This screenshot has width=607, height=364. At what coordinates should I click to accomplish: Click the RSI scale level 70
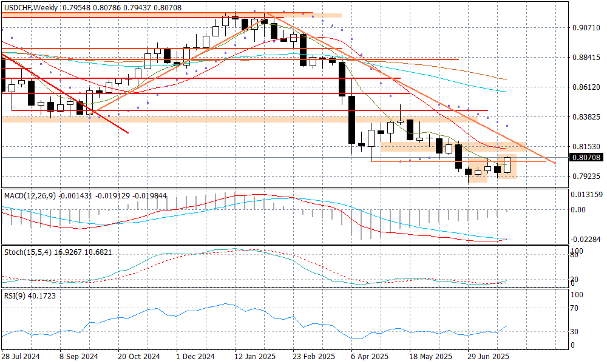pos(574,308)
